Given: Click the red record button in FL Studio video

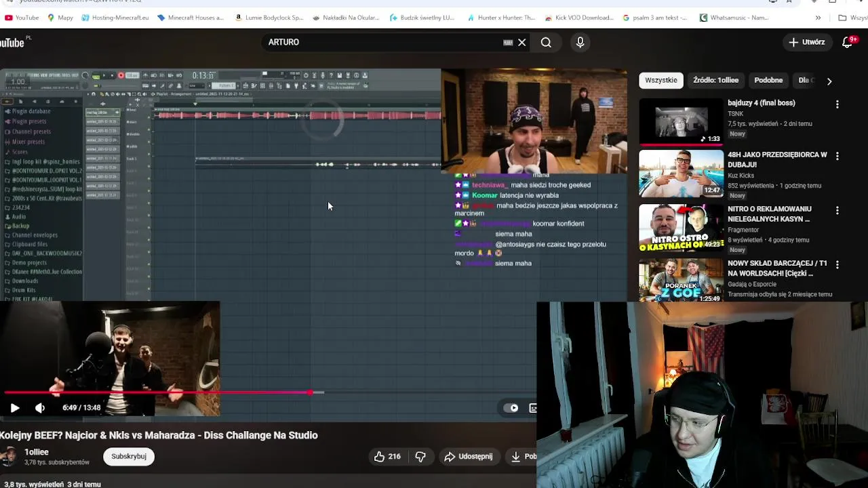Looking at the screenshot, I should 121,75.
